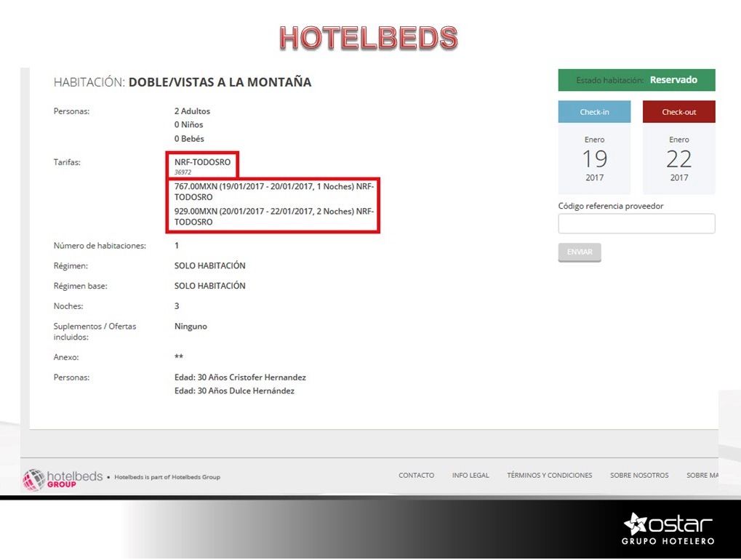Select the Enero 22 check-out date card
The height and width of the screenshot is (560, 741).
pyautogui.click(x=678, y=159)
